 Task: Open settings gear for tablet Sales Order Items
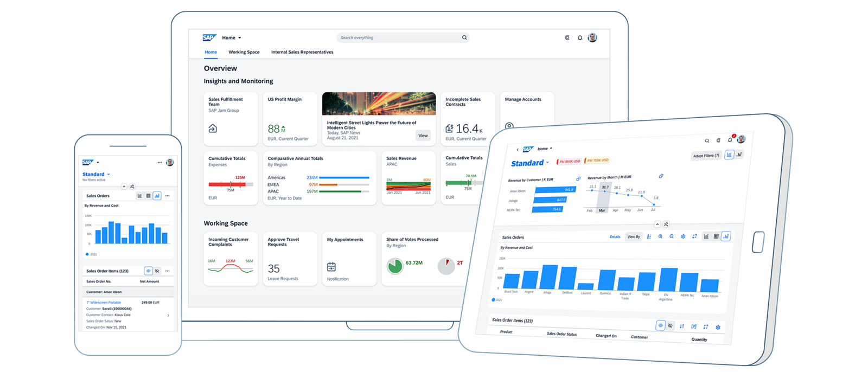point(718,328)
